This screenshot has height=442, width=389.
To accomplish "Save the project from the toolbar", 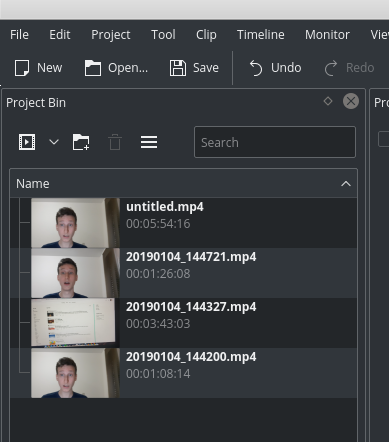I will coord(194,68).
